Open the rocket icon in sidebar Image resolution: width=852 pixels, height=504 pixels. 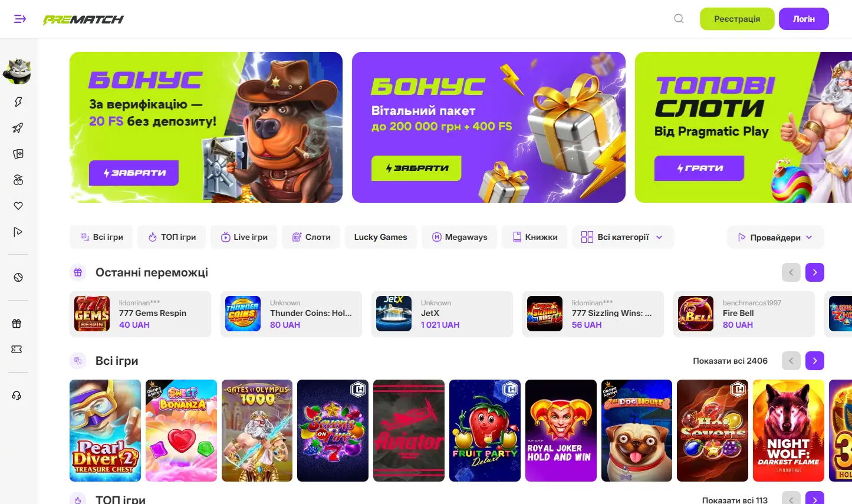pyautogui.click(x=18, y=128)
